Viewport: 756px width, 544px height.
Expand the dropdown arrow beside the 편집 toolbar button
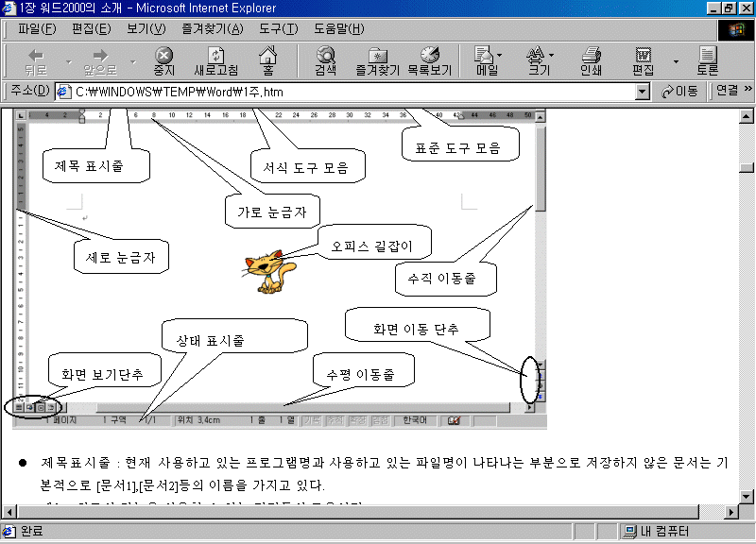click(676, 61)
